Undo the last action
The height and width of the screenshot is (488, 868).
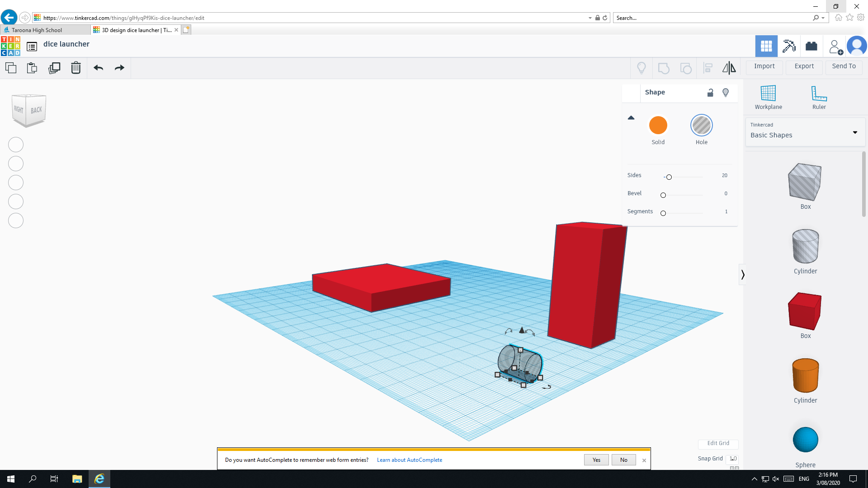click(x=98, y=68)
